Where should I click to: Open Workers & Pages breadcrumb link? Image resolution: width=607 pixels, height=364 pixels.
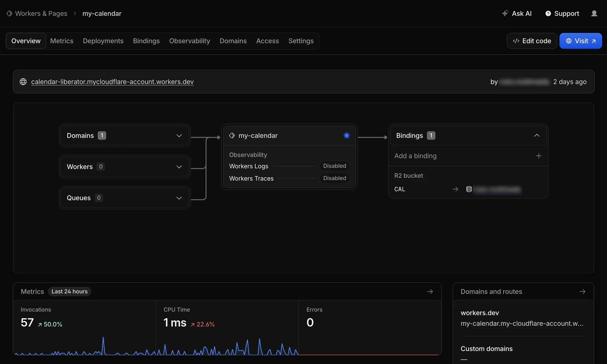[x=41, y=13]
